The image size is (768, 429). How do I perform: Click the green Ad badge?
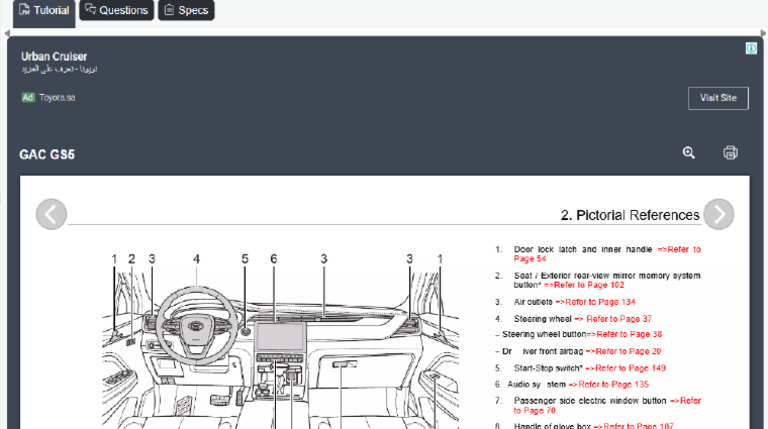point(28,97)
